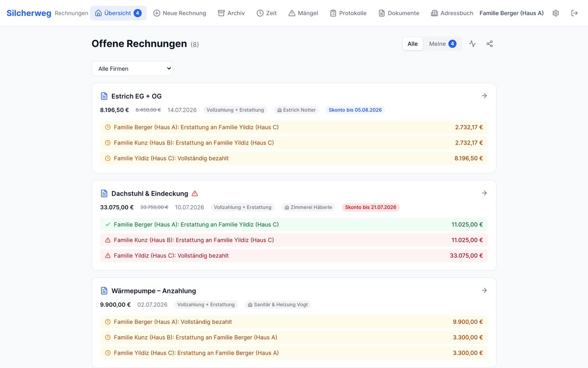Open Estrich EG + OG invoice arrow
Viewport: 588px width, 368px height.
484,96
